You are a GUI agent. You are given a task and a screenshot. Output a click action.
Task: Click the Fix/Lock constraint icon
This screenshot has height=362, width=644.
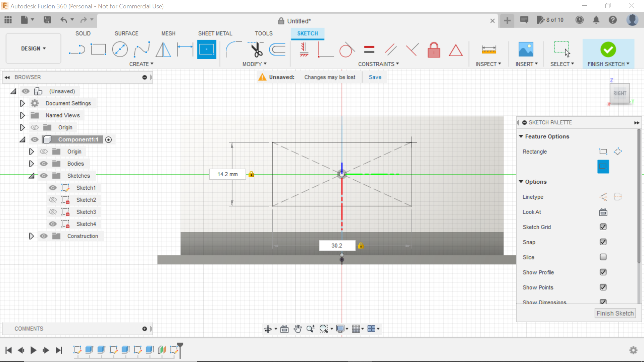tap(434, 49)
